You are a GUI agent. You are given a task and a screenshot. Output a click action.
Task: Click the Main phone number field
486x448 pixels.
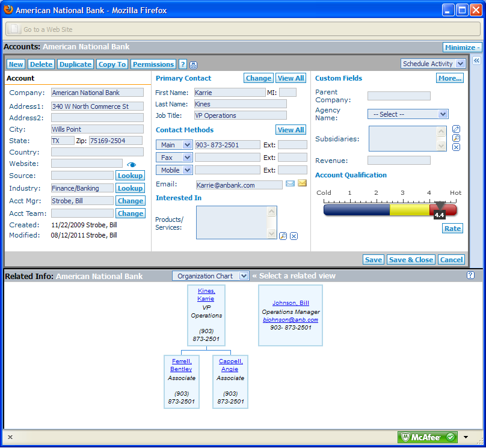coord(227,145)
